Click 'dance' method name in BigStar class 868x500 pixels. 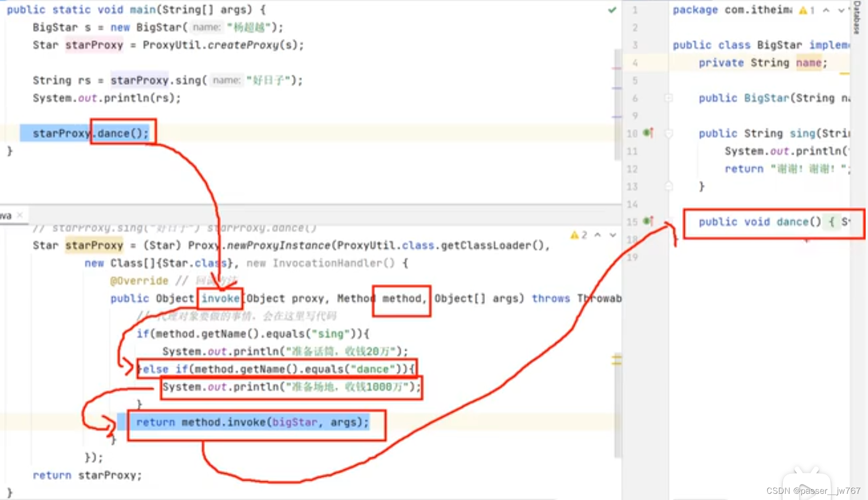[792, 222]
